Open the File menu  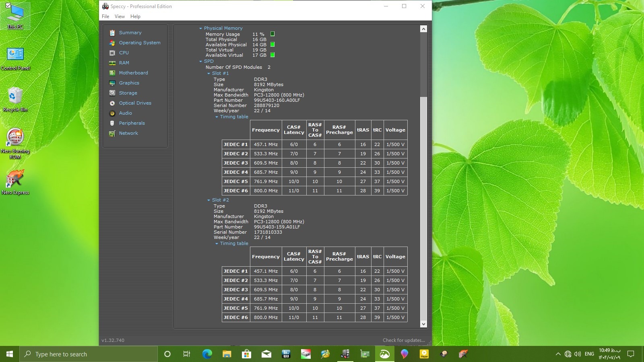(x=105, y=16)
